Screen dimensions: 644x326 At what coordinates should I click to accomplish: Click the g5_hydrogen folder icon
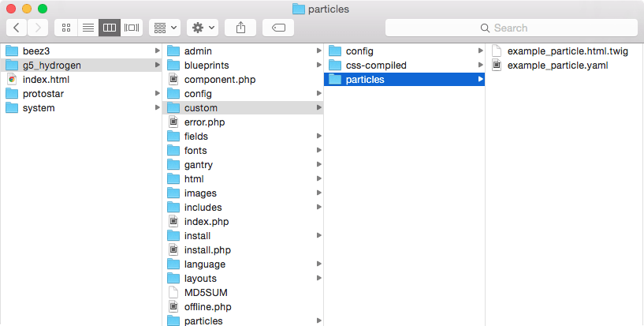[12, 65]
